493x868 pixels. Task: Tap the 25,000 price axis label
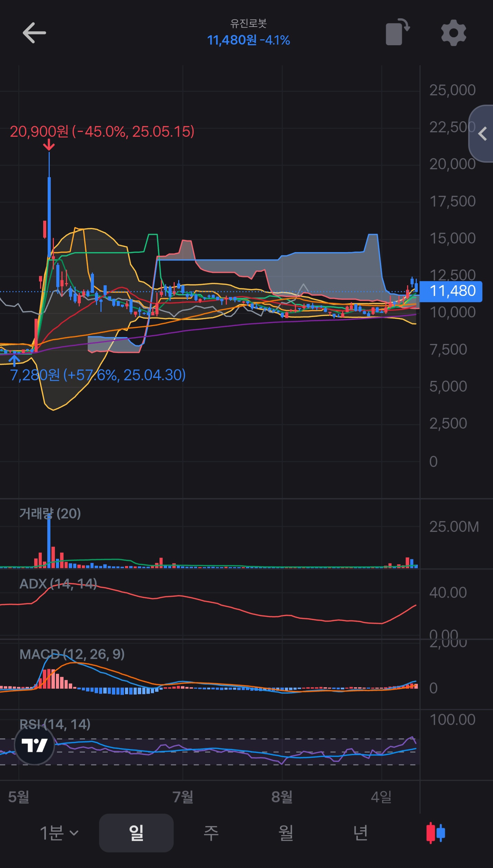pyautogui.click(x=452, y=90)
